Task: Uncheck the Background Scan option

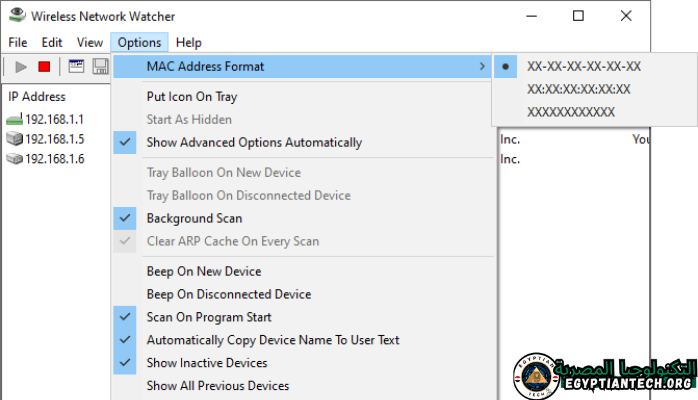Action: click(194, 218)
